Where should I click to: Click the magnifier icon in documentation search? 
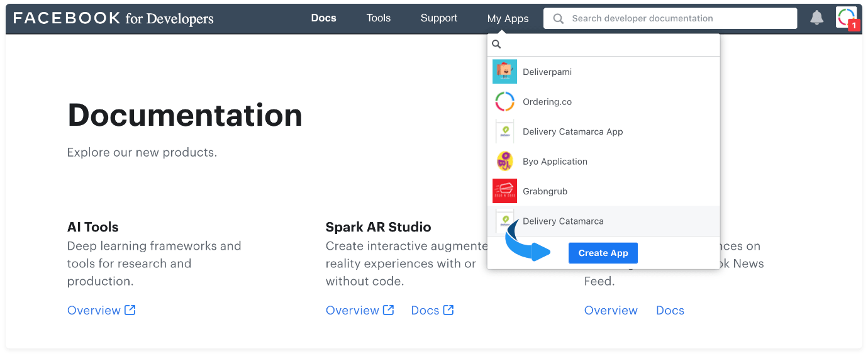(x=558, y=19)
